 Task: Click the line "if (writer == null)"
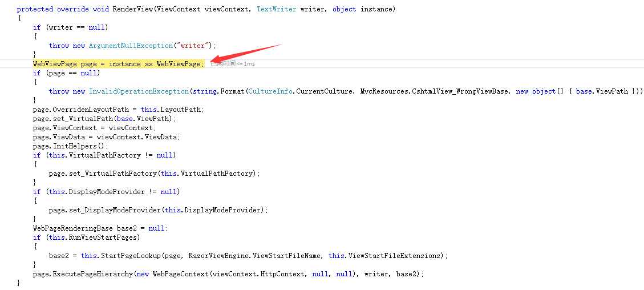(70, 27)
